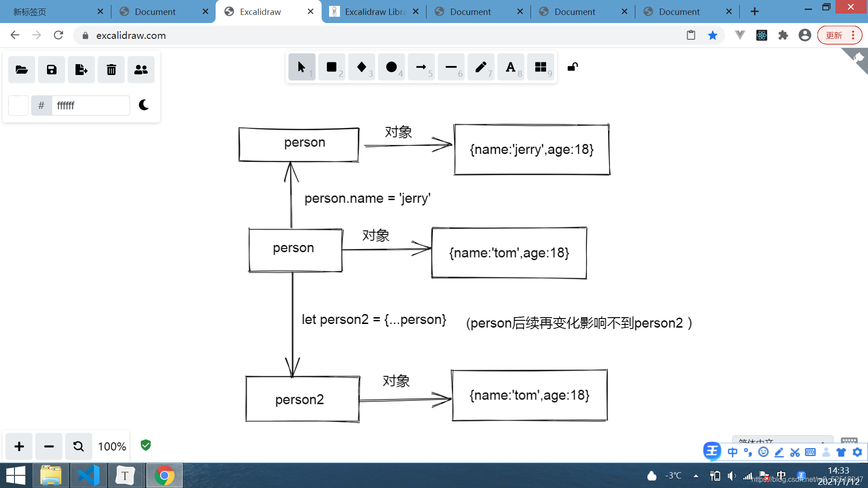868x488 pixels.
Task: Close the Excalidraw tab
Action: click(x=311, y=11)
